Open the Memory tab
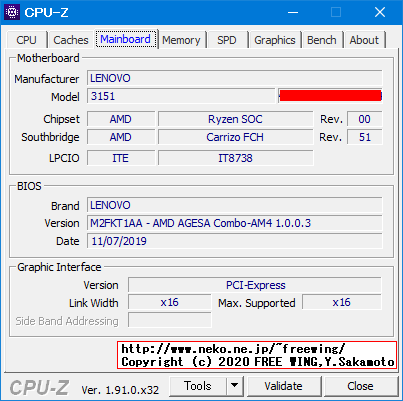The height and width of the screenshot is (401, 403). [x=181, y=40]
